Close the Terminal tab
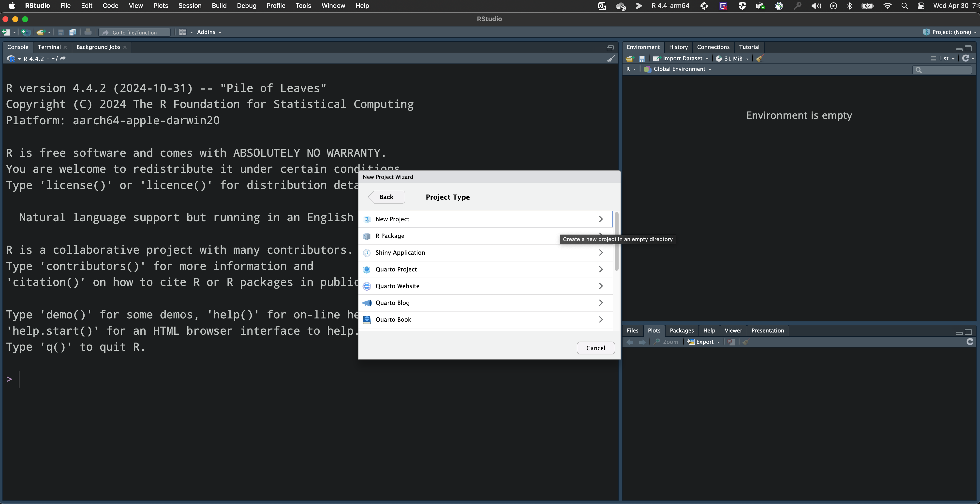The height and width of the screenshot is (504, 980). point(65,47)
